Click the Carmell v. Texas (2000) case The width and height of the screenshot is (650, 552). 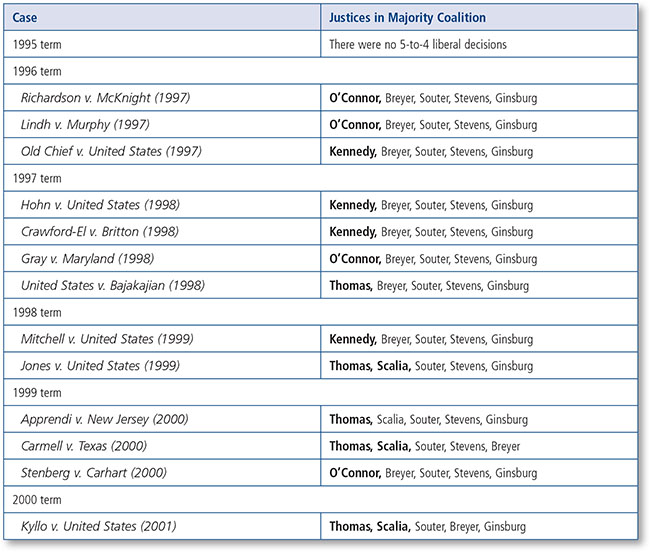point(89,446)
